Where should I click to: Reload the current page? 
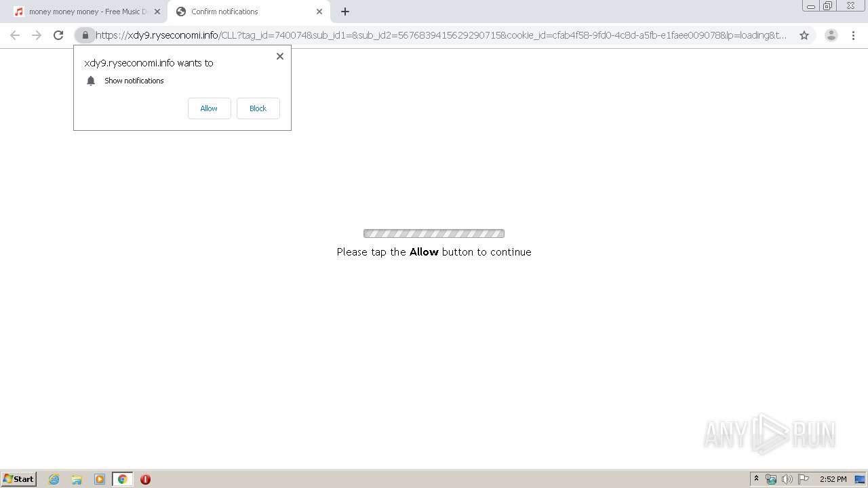58,35
